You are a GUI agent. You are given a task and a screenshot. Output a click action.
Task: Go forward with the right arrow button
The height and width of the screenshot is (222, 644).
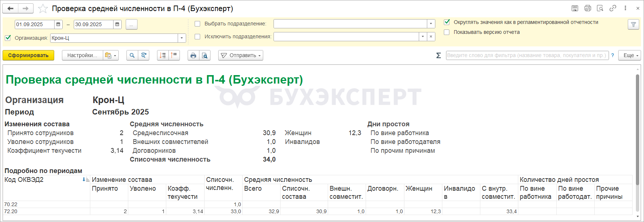coord(25,8)
